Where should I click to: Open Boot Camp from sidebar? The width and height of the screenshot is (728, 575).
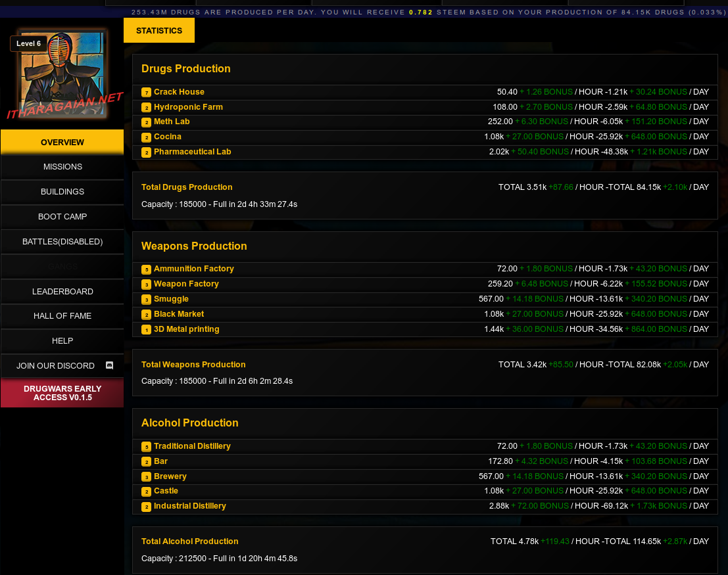(x=62, y=217)
